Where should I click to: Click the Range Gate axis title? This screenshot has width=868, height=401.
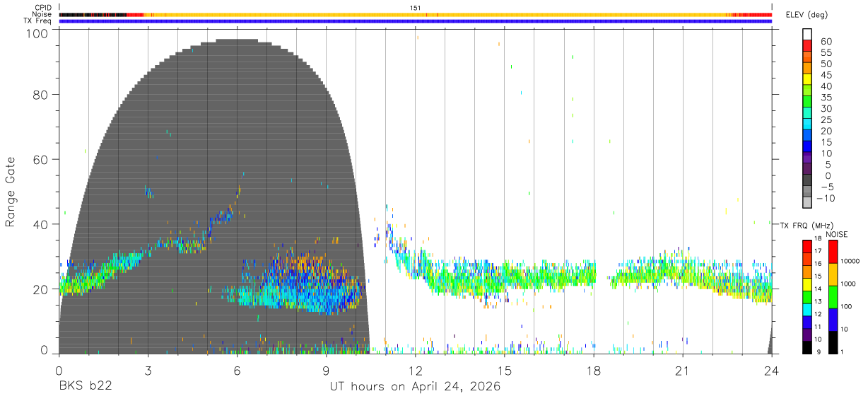tap(11, 192)
